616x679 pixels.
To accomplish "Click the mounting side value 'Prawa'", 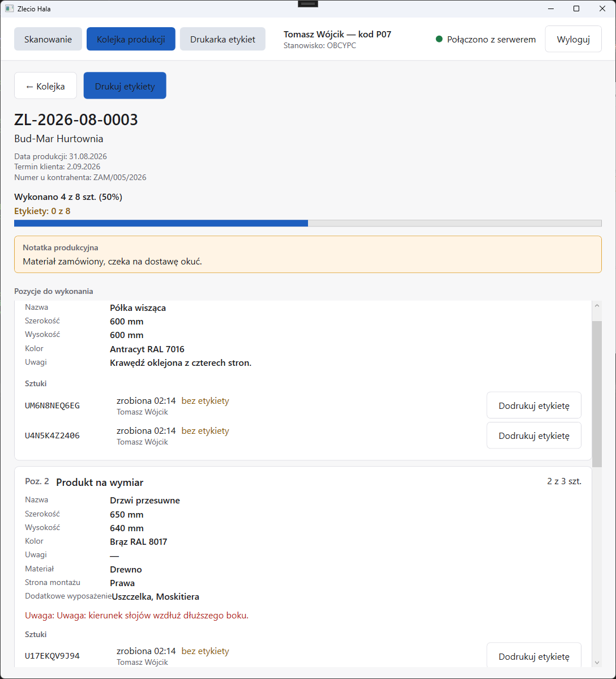I will [x=122, y=583].
